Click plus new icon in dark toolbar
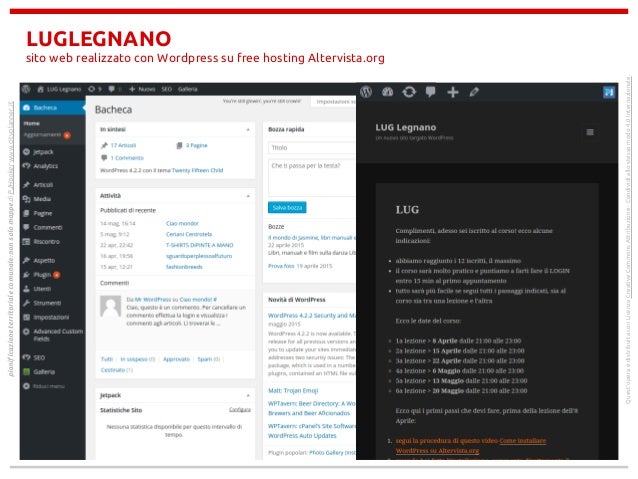 tap(453, 92)
